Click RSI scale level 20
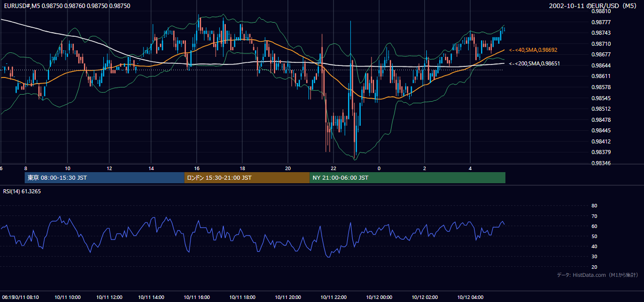The image size is (644, 302). [x=594, y=267]
